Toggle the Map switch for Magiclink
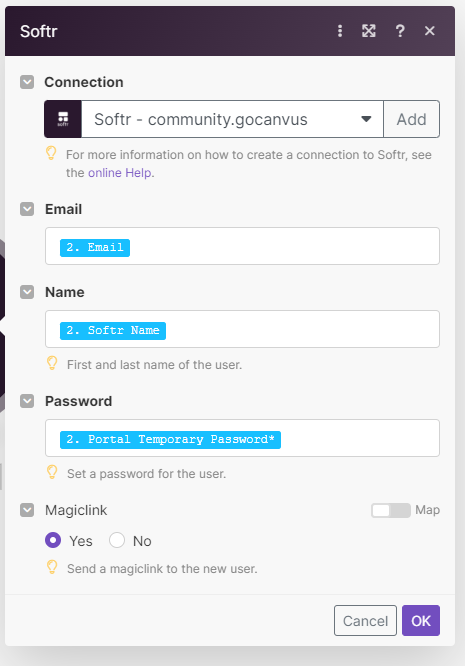The width and height of the screenshot is (465, 666). point(391,510)
